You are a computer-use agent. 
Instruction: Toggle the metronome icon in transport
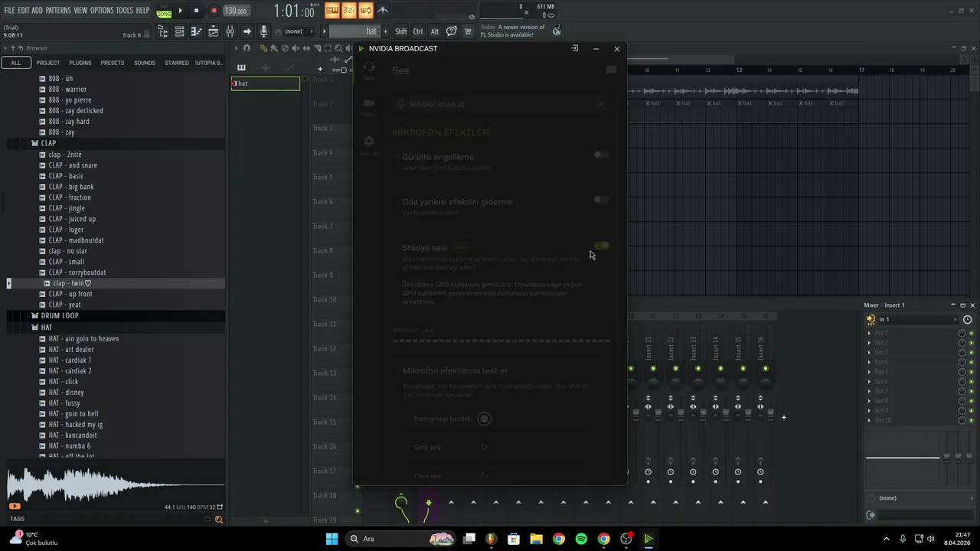[x=382, y=11]
